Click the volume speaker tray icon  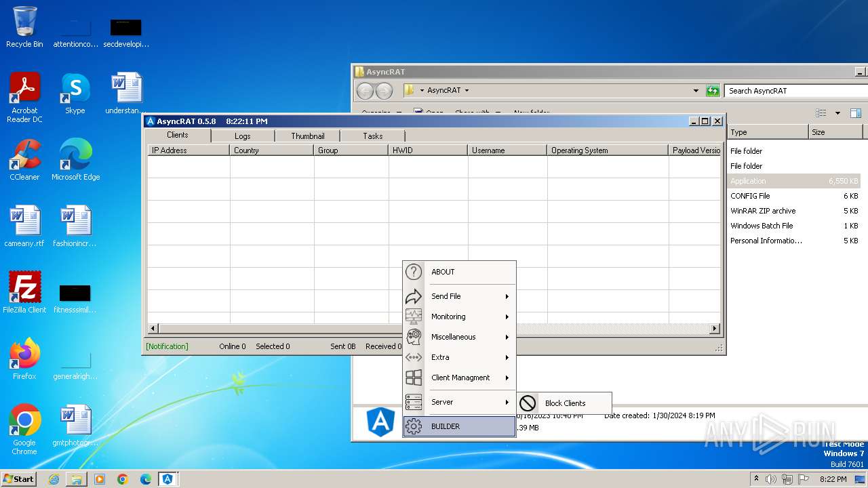(771, 479)
